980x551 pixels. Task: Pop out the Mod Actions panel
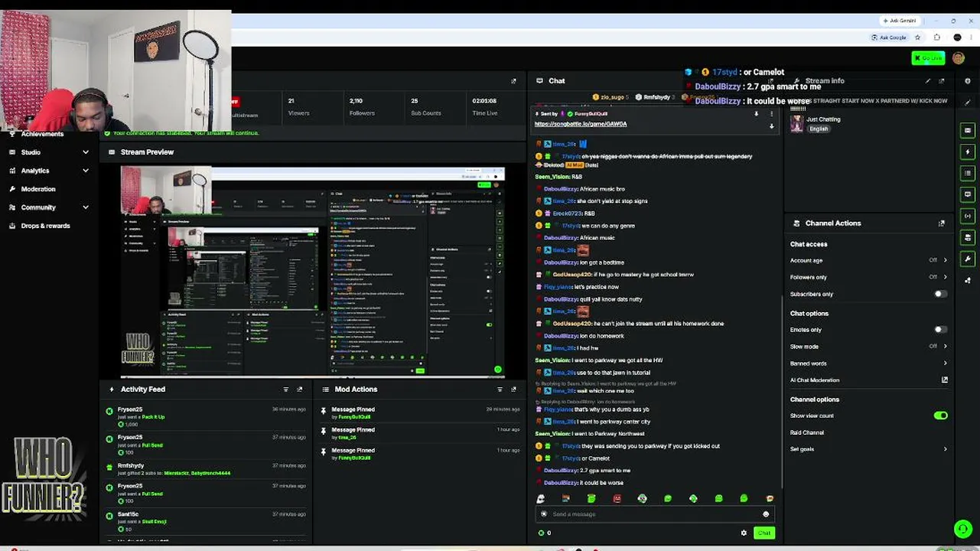(513, 390)
